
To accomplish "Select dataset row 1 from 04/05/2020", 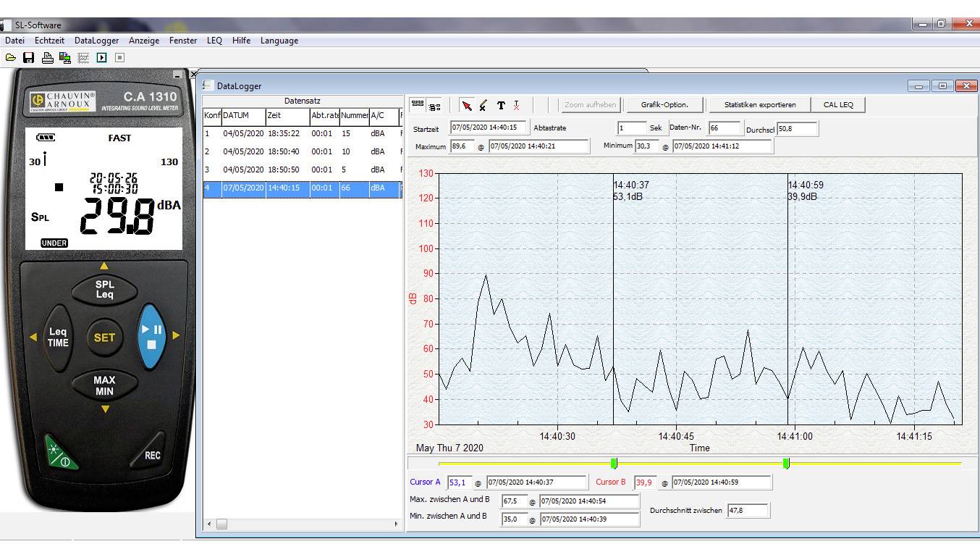I will coord(290,134).
